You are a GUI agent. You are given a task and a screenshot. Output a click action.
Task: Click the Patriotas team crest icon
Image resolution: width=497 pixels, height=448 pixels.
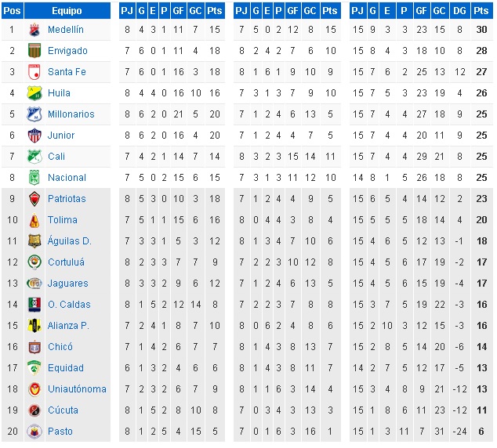[x=34, y=199]
